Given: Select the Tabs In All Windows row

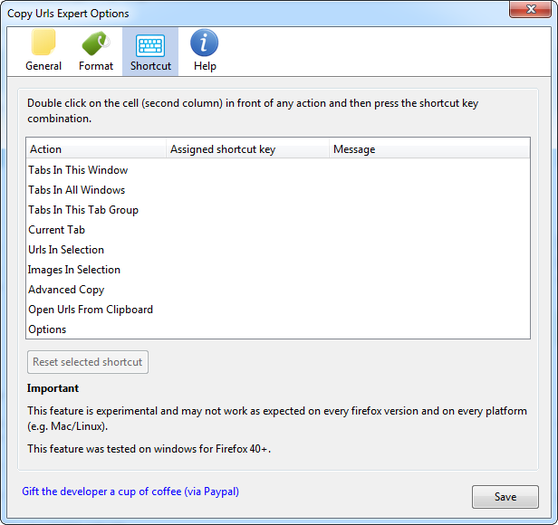Looking at the screenshot, I should tap(278, 190).
